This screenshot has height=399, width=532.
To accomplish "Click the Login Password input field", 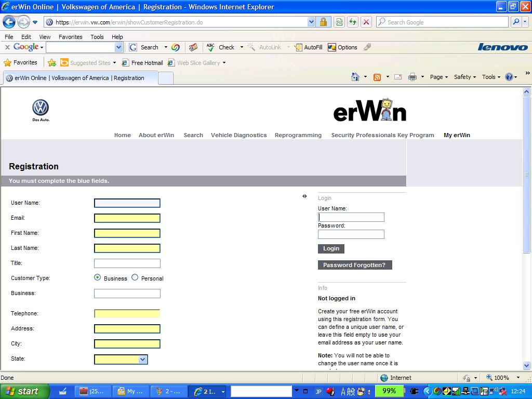I will pyautogui.click(x=351, y=234).
